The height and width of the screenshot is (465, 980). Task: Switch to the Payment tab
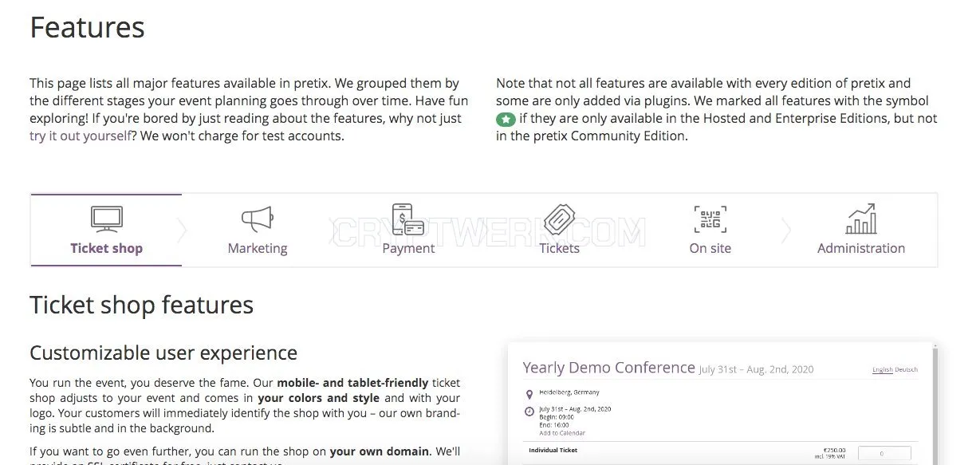coord(408,230)
